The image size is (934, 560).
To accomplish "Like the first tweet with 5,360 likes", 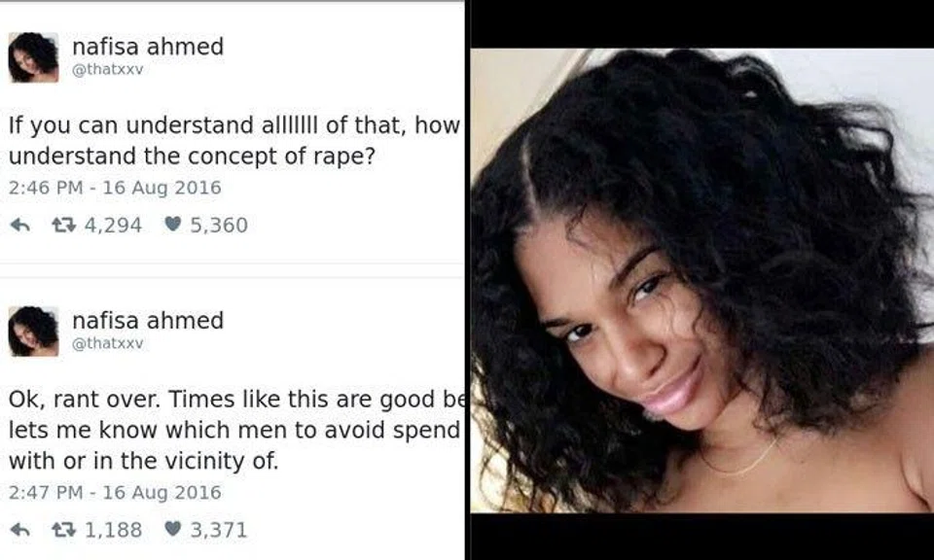I will pyautogui.click(x=173, y=225).
